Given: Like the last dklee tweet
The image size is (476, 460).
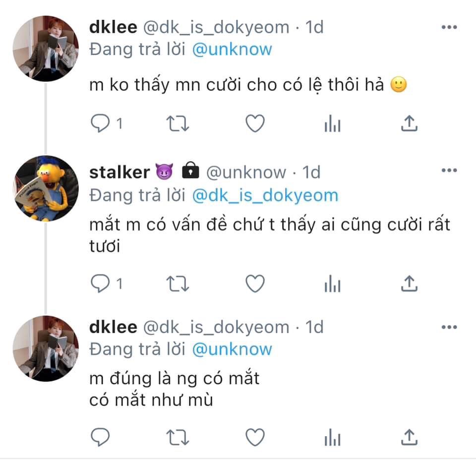Looking at the screenshot, I should 255,437.
